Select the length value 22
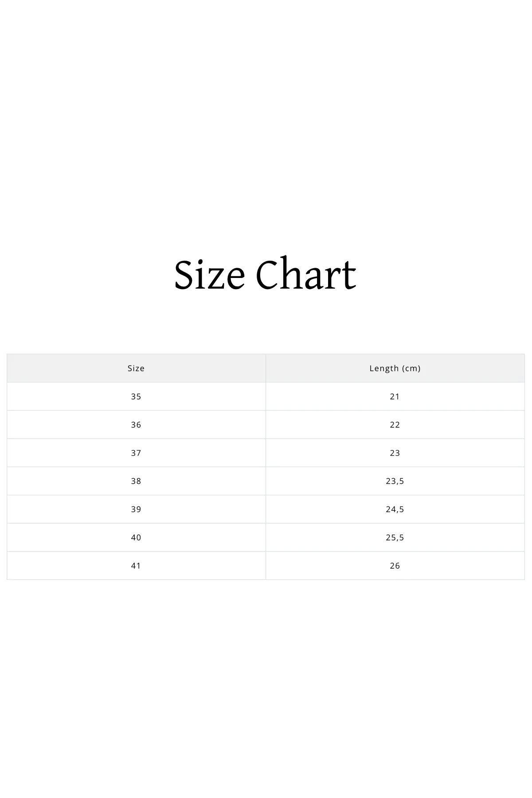Screen dimensions: 532x798 coord(395,425)
